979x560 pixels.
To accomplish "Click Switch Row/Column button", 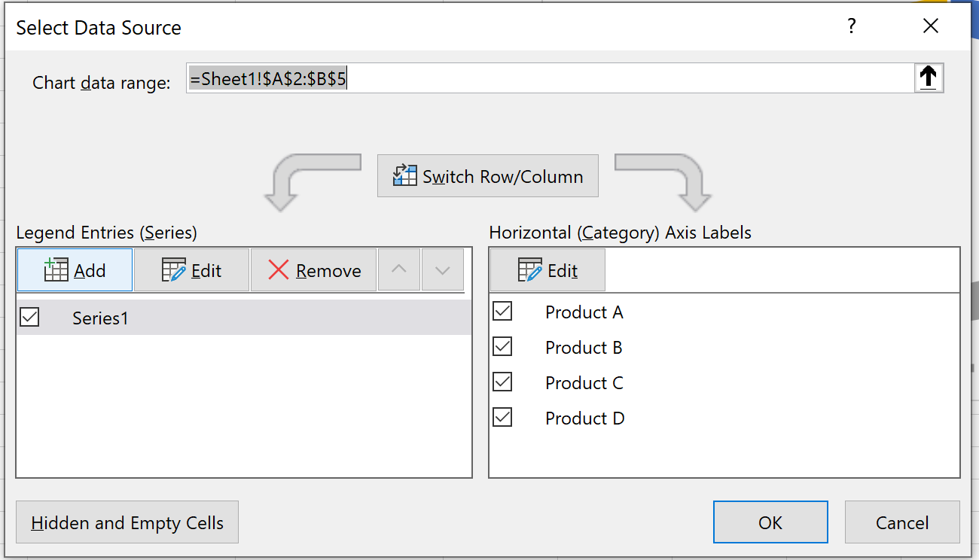I will (x=488, y=176).
